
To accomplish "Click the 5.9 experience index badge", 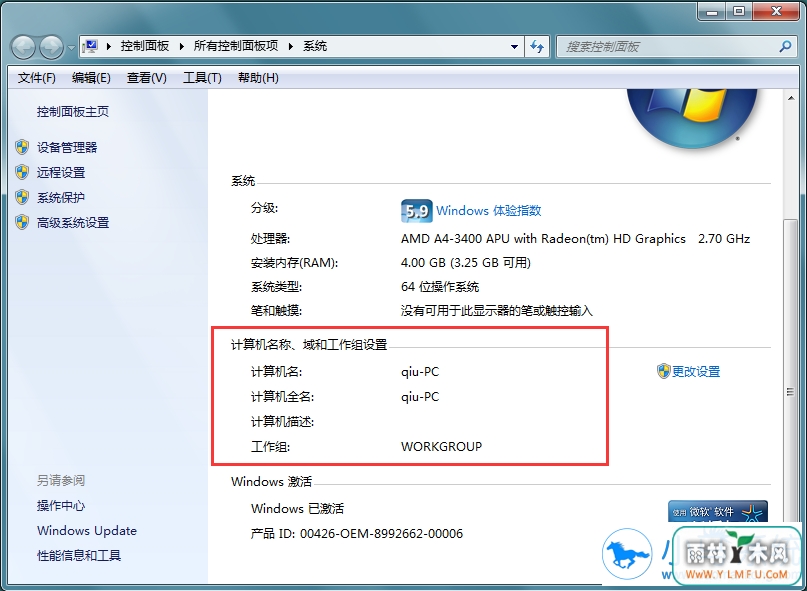I will pyautogui.click(x=416, y=211).
